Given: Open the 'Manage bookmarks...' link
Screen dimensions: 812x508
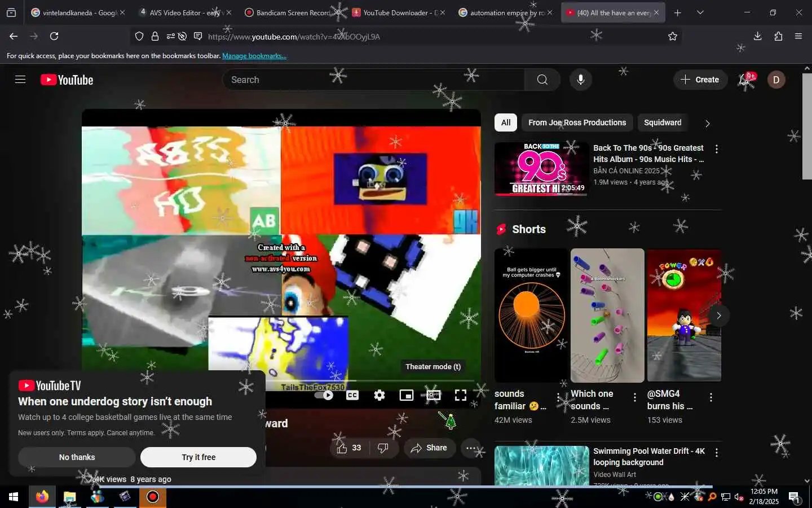Looking at the screenshot, I should click(254, 56).
